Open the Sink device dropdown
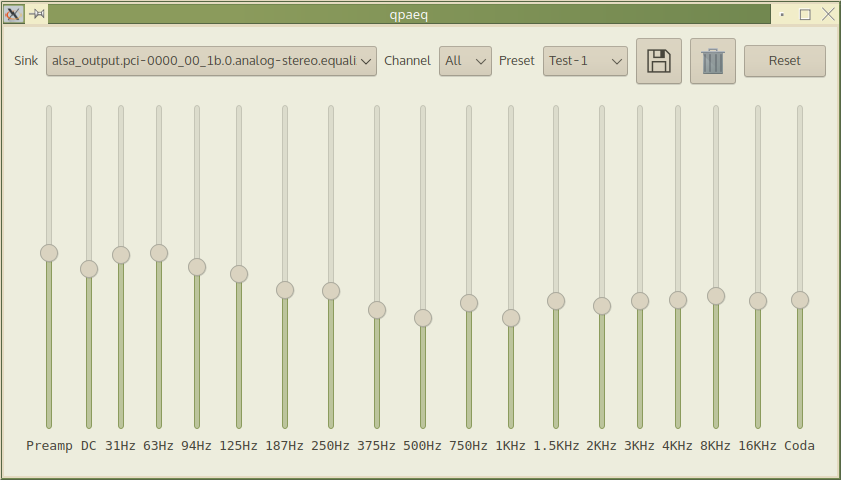Viewport: 841px width, 480px height. (x=211, y=61)
